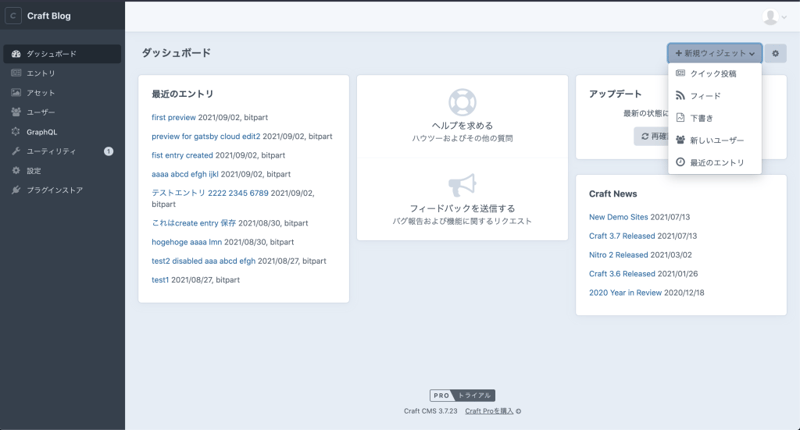
Task: Pick 新しいユーザー from the widget menu
Action: (x=716, y=140)
